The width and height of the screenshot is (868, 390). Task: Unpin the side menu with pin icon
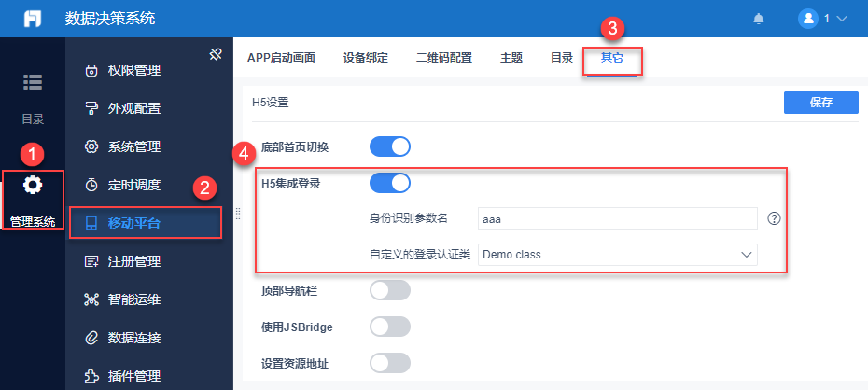(215, 54)
